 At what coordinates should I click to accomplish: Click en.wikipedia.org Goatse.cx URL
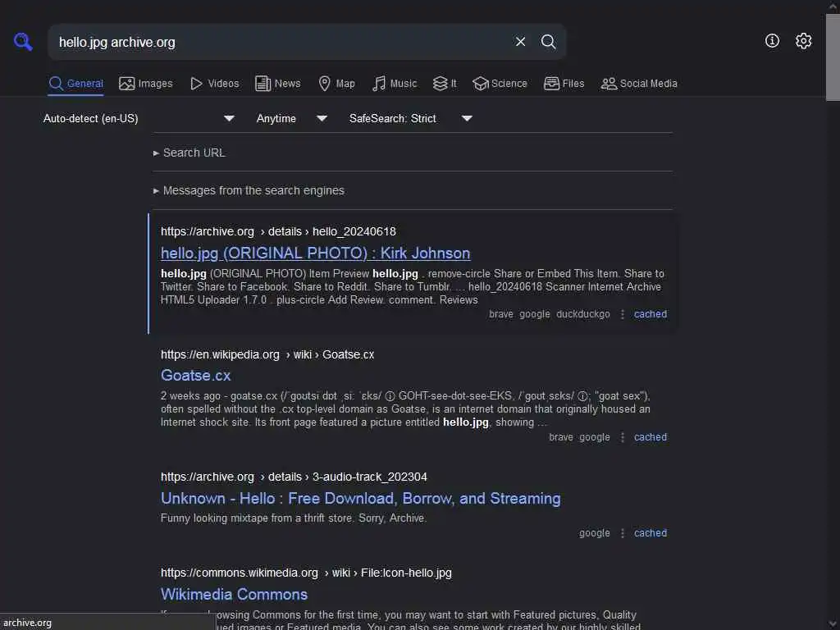point(267,354)
